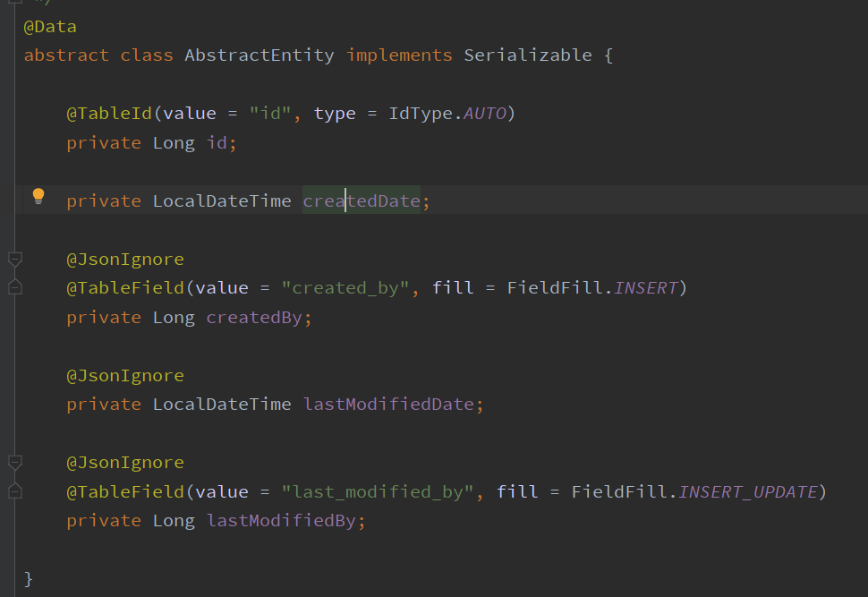Click the lastModifiedBy field name
The height and width of the screenshot is (597, 868).
point(281,521)
